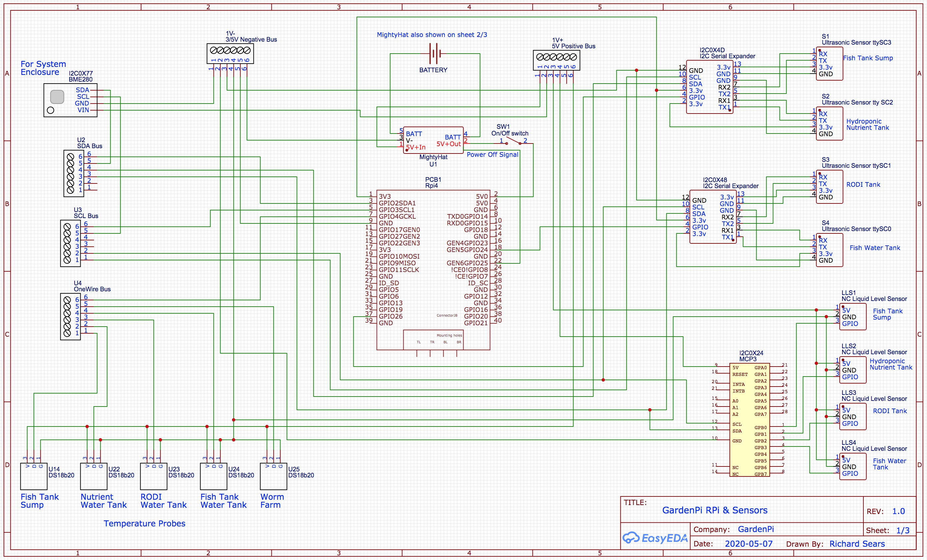Click the VIN pin label on BME280
Image resolution: width=927 pixels, height=560 pixels.
pos(83,110)
